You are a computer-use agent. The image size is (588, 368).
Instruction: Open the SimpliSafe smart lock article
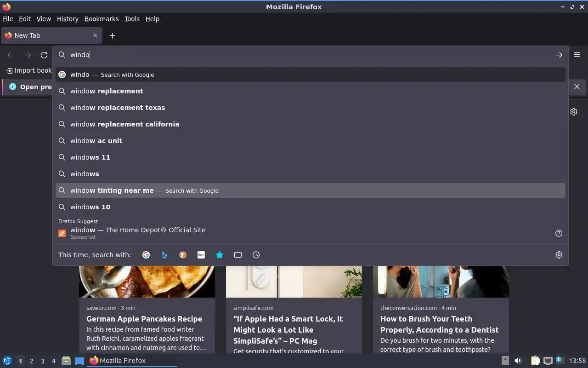[x=288, y=330]
